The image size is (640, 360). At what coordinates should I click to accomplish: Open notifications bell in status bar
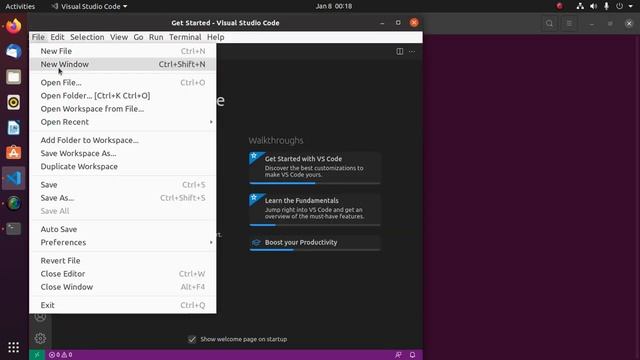coord(412,355)
